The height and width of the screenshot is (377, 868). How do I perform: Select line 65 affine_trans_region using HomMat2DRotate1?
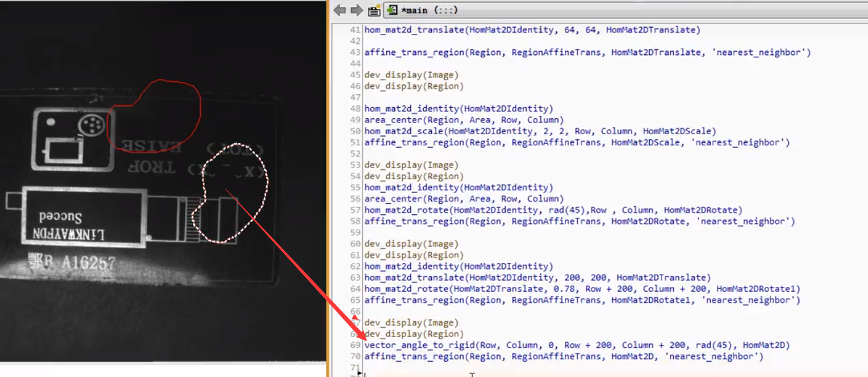(x=582, y=300)
